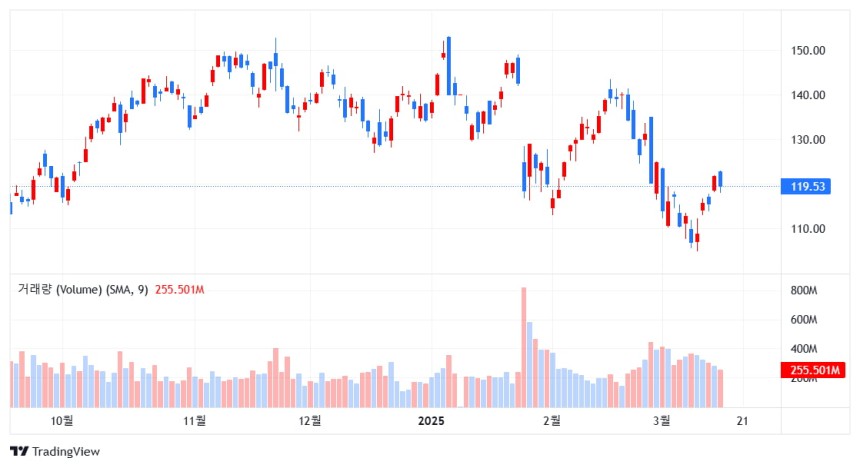Viewport: 860px width, 468px height.
Task: Click the 12월 time axis label
Action: point(310,421)
